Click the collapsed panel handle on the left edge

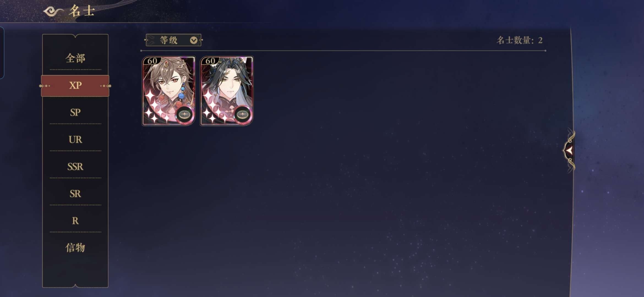[2, 53]
